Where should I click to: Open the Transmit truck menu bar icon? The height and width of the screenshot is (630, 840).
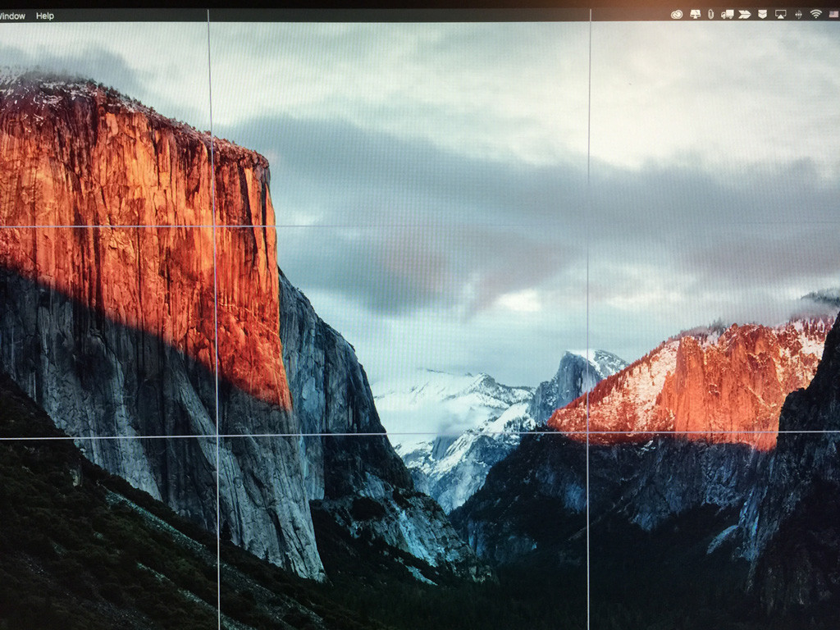tap(727, 15)
